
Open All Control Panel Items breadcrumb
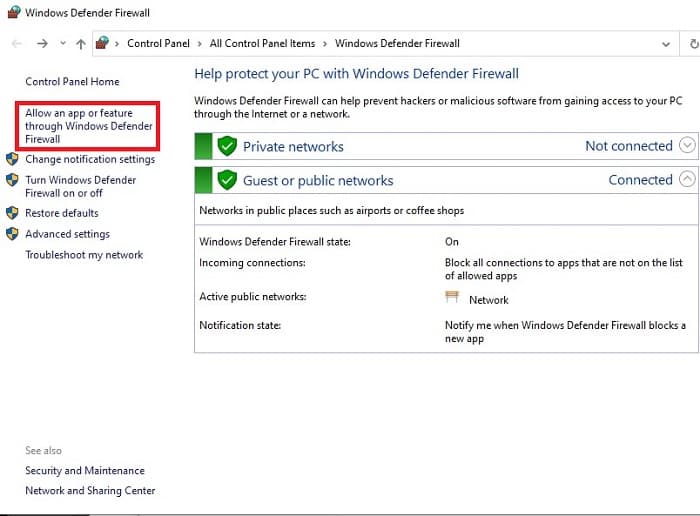point(262,43)
